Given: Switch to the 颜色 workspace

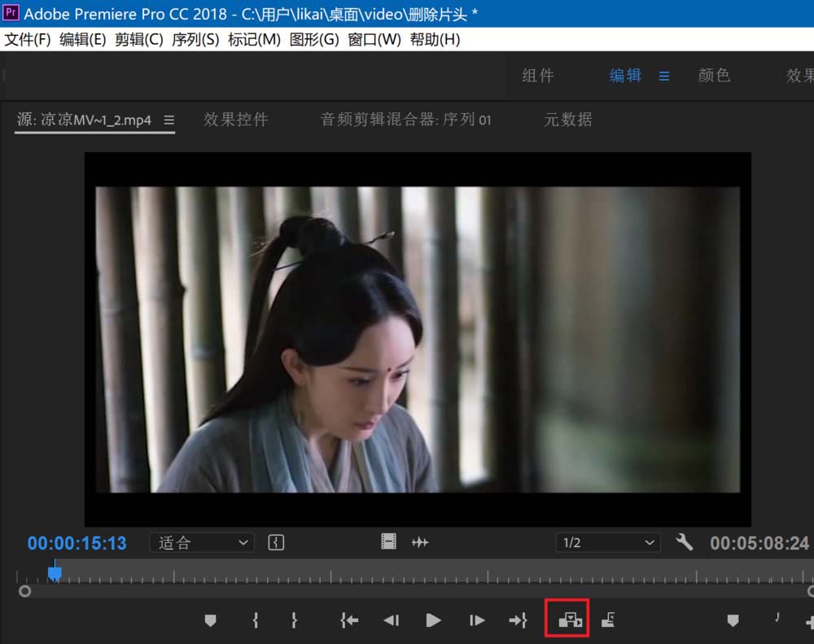Looking at the screenshot, I should 714,76.
